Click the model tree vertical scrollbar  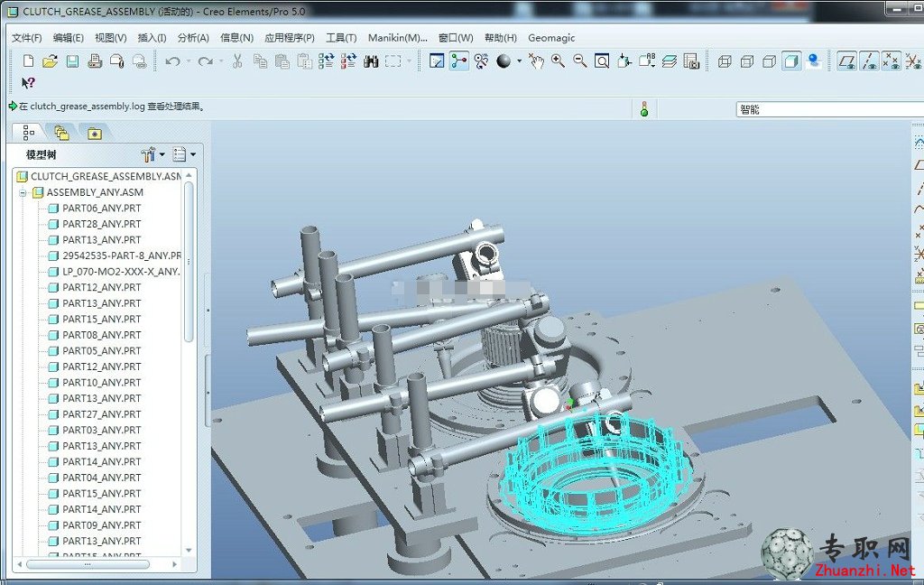click(x=189, y=263)
